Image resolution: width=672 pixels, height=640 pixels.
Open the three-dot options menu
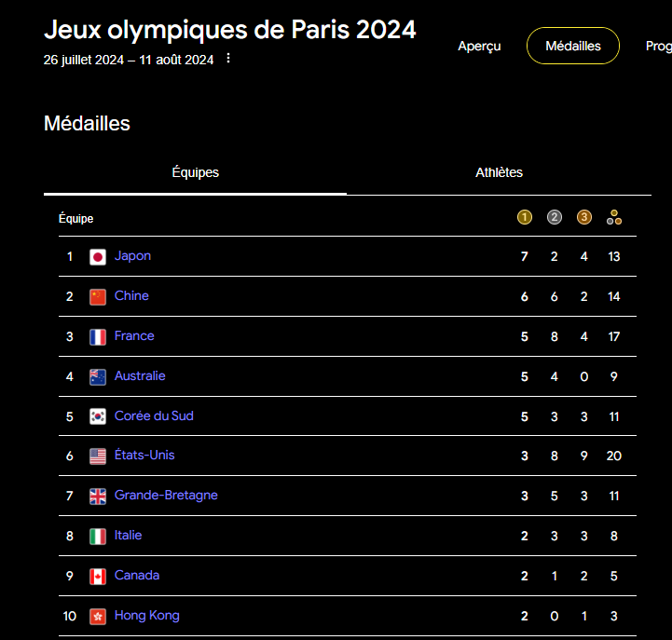pos(228,60)
